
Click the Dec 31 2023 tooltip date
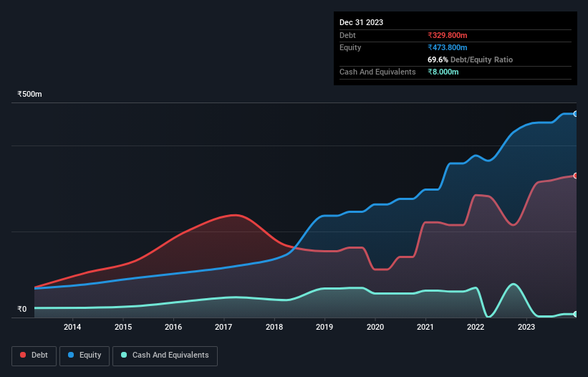click(x=361, y=22)
